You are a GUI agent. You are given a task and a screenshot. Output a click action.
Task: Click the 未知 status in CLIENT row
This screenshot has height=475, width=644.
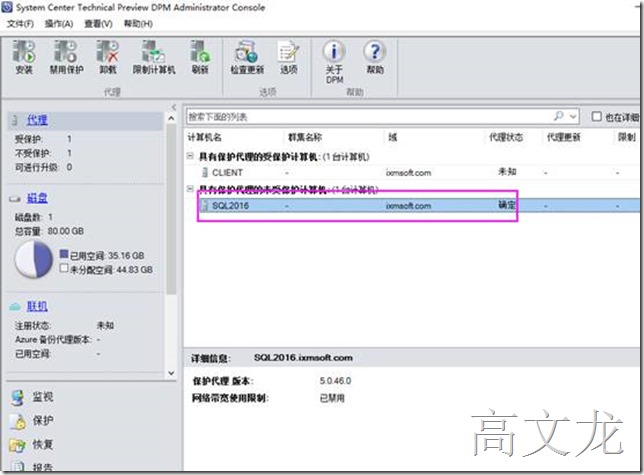click(x=507, y=172)
